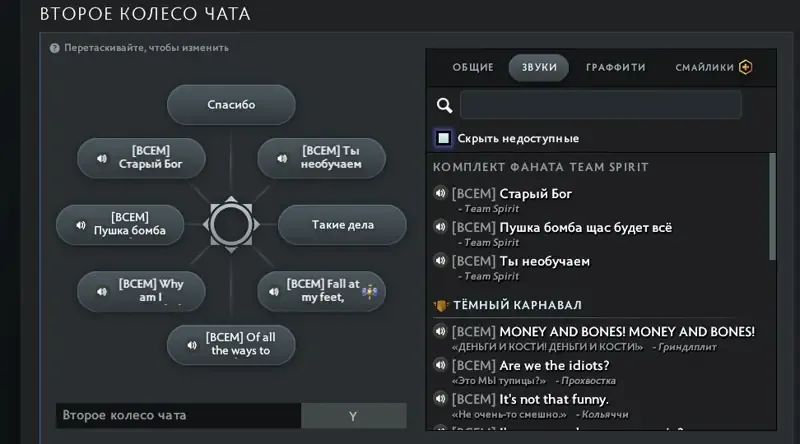Play sound icon for MONEY AND BONES
This screenshot has width=800, height=444.
[x=440, y=331]
